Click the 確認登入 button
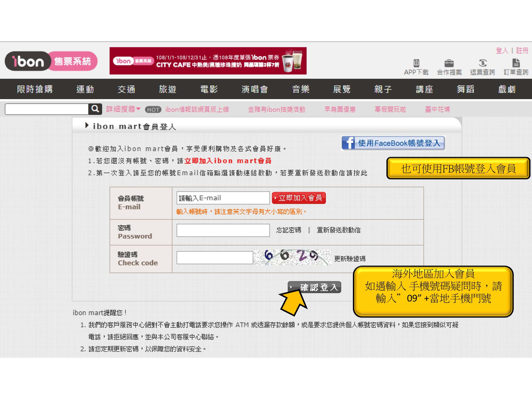Screen dimensions: 532x399 click(x=314, y=287)
